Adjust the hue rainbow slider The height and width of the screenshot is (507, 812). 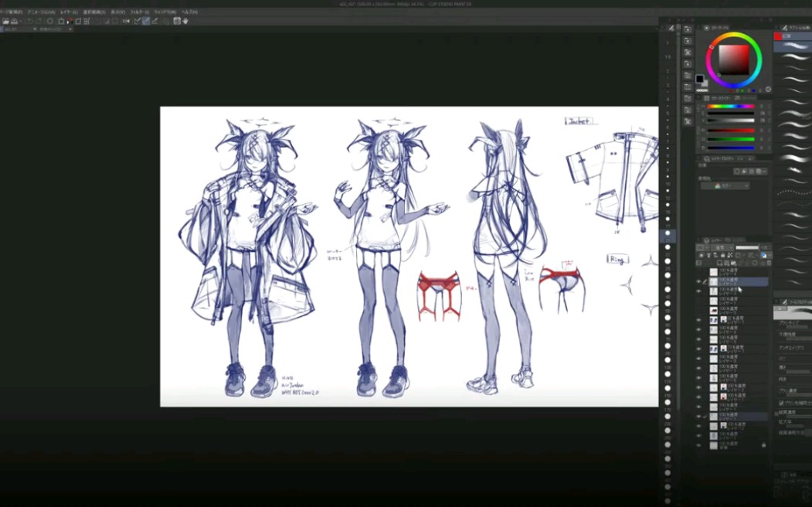(x=730, y=106)
